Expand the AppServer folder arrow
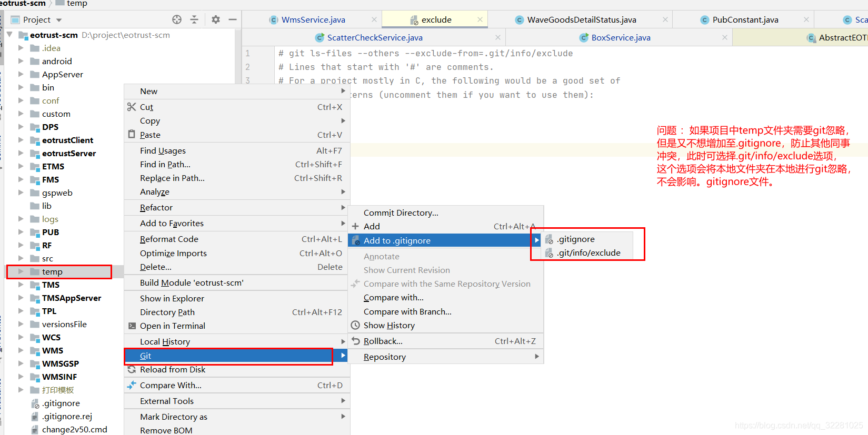This screenshot has height=435, width=868. pos(21,74)
